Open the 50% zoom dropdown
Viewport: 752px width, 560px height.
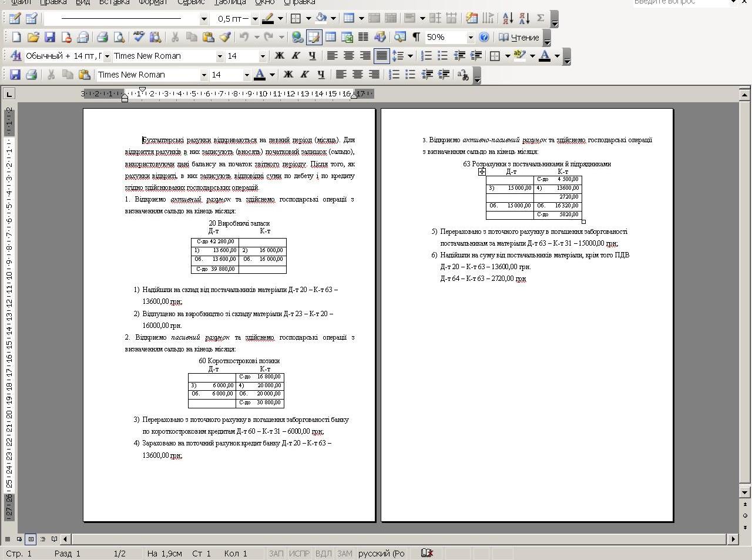coord(471,37)
